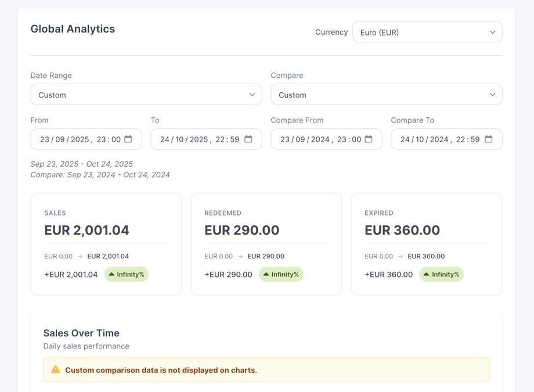534x392 pixels.
Task: Click the Expired card total EUR 360.00
Action: click(x=402, y=230)
